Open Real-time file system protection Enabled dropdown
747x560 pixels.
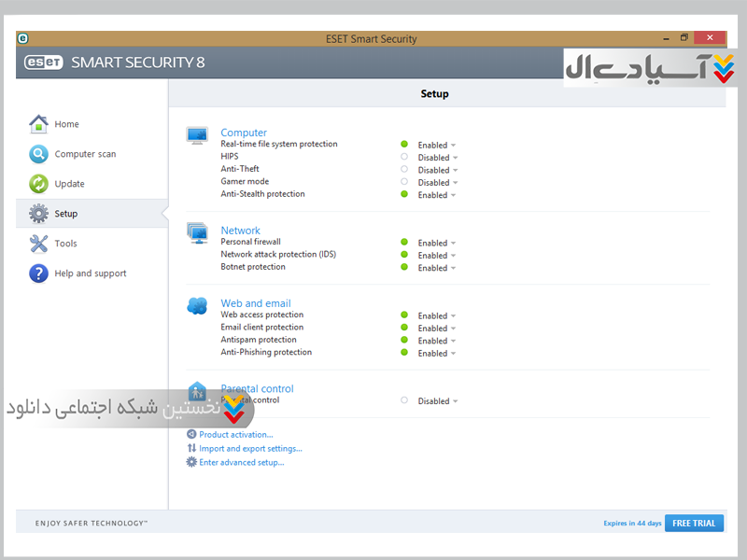[x=437, y=145]
